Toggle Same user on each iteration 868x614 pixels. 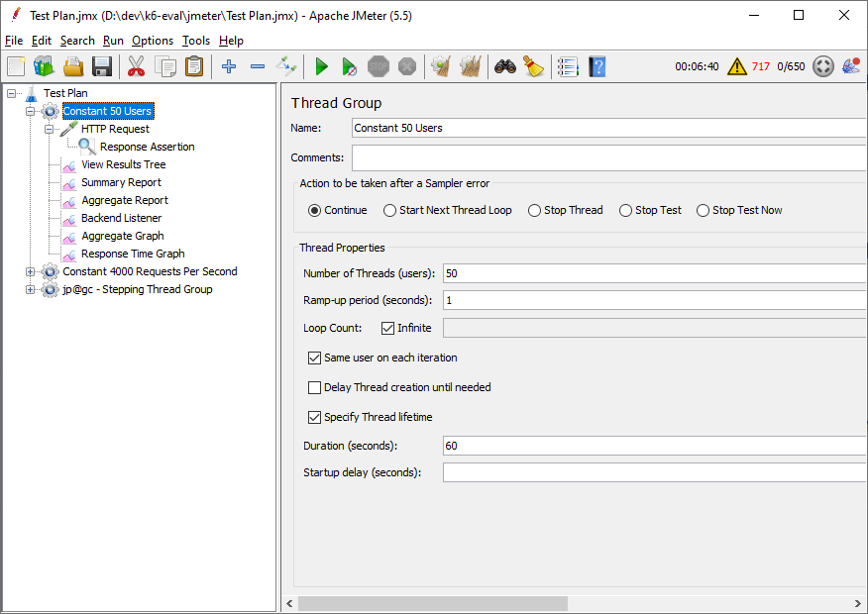point(314,358)
